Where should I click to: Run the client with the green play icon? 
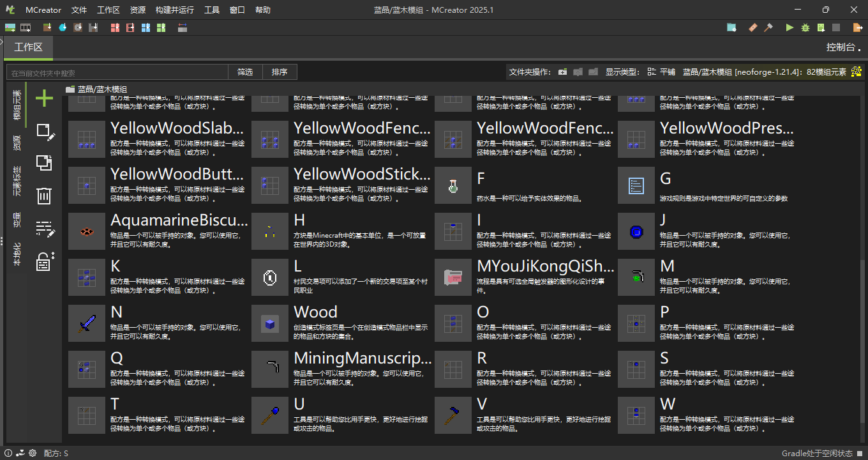point(789,27)
